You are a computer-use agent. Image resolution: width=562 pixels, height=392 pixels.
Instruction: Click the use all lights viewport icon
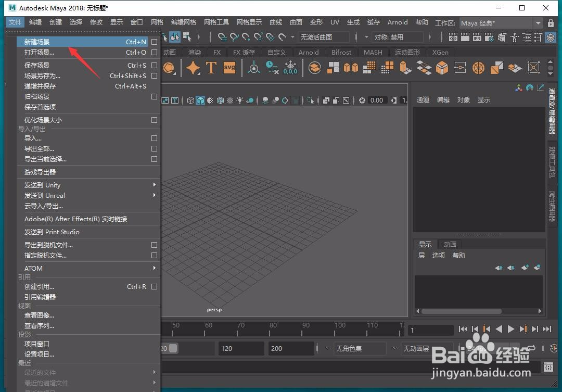pyautogui.click(x=240, y=100)
